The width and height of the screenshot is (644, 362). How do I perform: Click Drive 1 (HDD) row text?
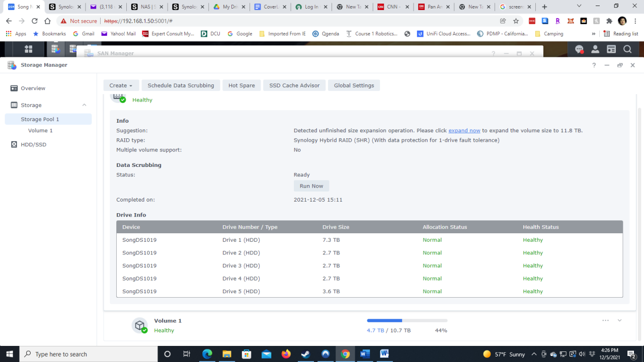click(x=241, y=240)
